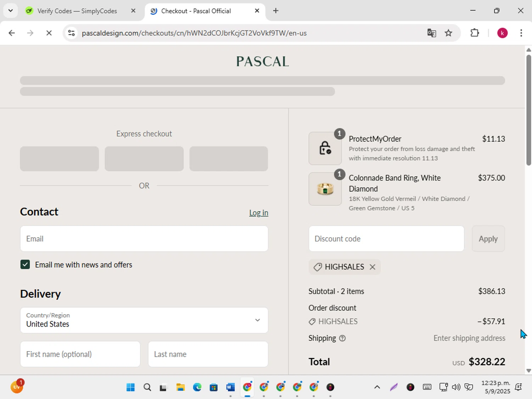The width and height of the screenshot is (532, 399).
Task: Click the Shipping help question icon
Action: point(342,338)
